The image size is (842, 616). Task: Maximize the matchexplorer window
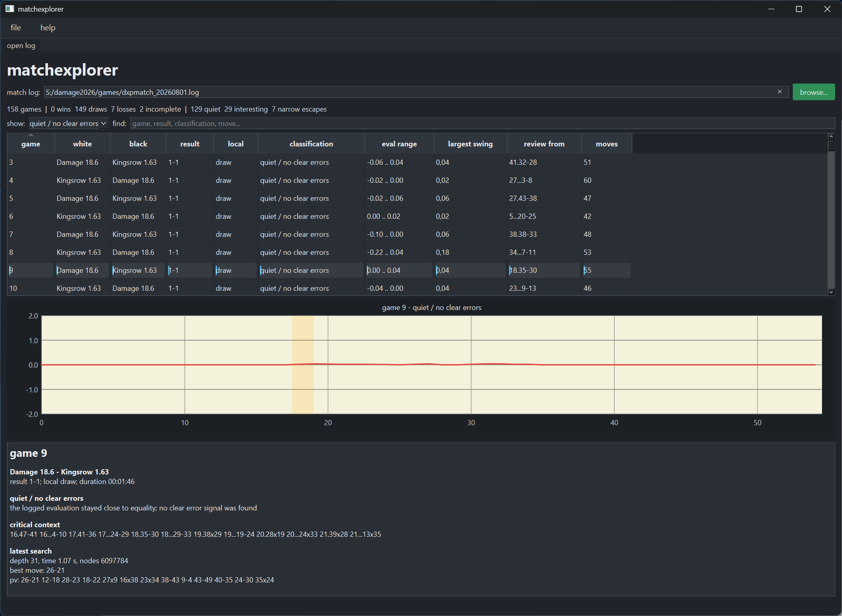point(799,9)
